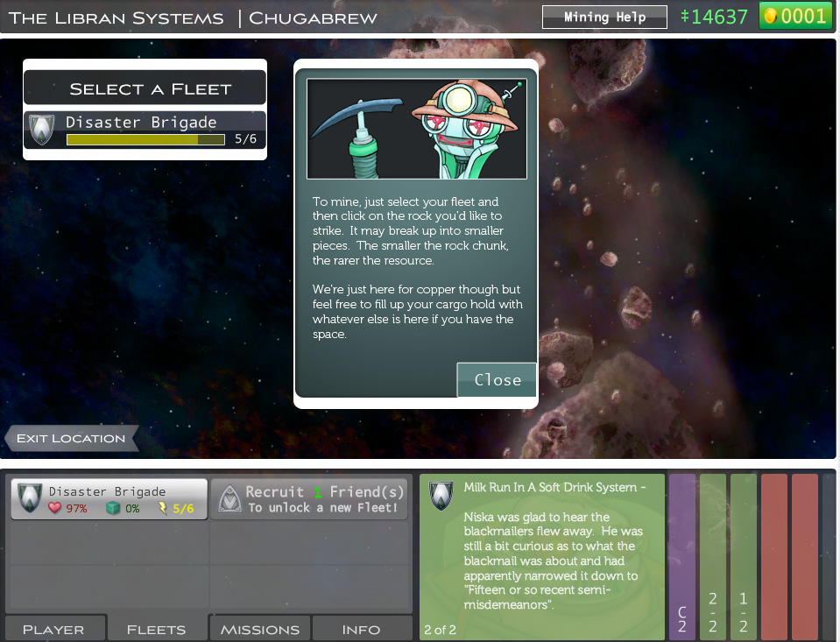Click the gold coin currency icon

(772, 17)
